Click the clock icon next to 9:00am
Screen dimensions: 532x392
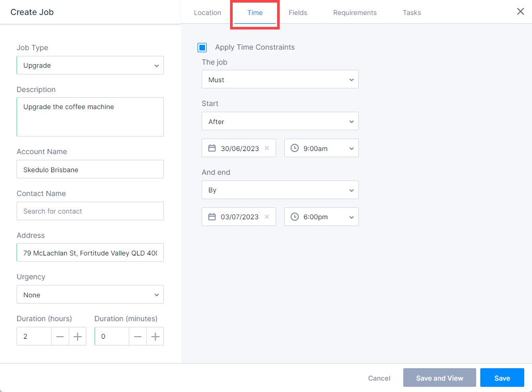[x=294, y=148]
